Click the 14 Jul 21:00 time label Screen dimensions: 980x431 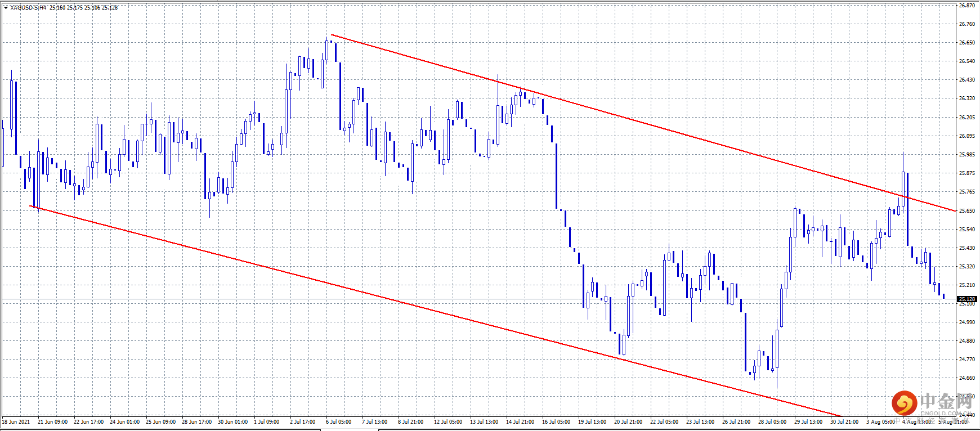pos(520,422)
